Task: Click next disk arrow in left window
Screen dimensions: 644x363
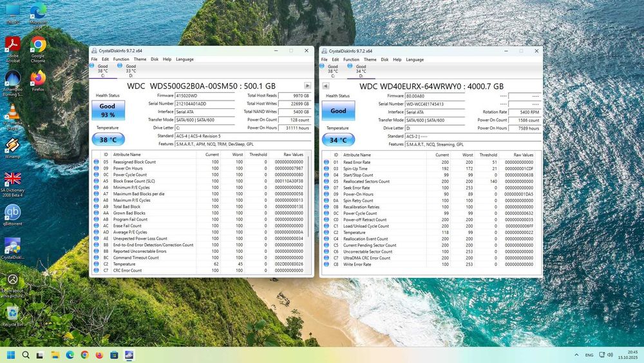Action: pyautogui.click(x=308, y=86)
